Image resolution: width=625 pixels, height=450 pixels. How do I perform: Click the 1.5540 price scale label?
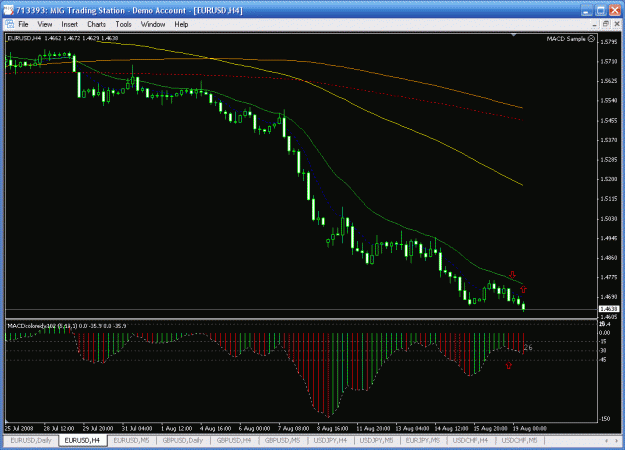pos(609,100)
